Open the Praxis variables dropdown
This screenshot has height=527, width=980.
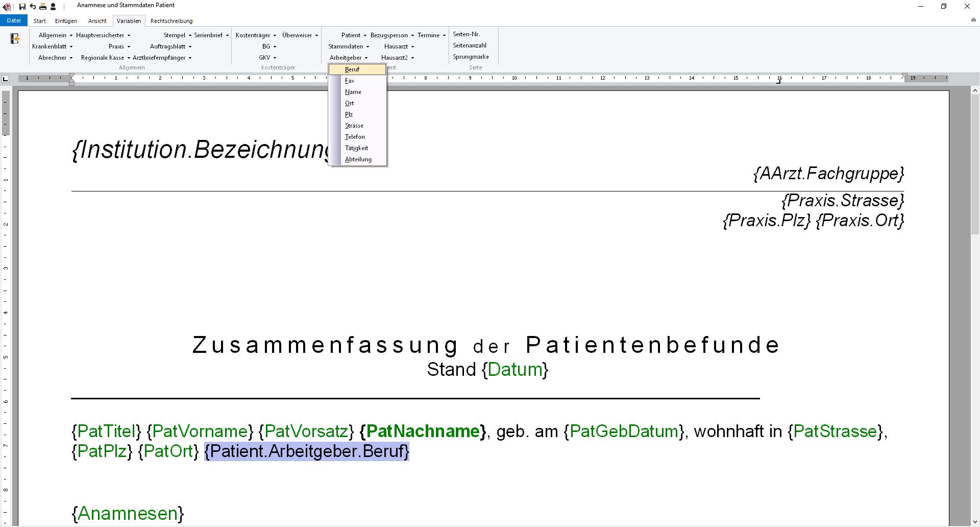point(119,46)
